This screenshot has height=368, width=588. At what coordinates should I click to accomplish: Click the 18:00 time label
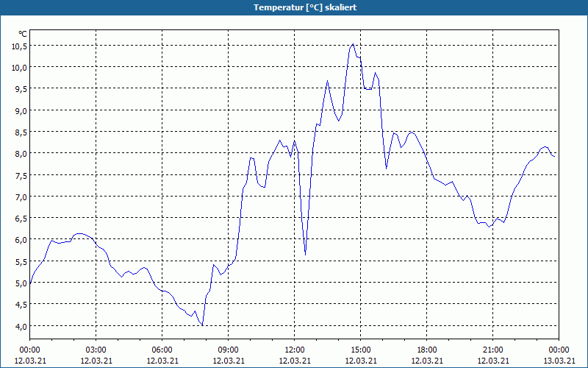427,350
